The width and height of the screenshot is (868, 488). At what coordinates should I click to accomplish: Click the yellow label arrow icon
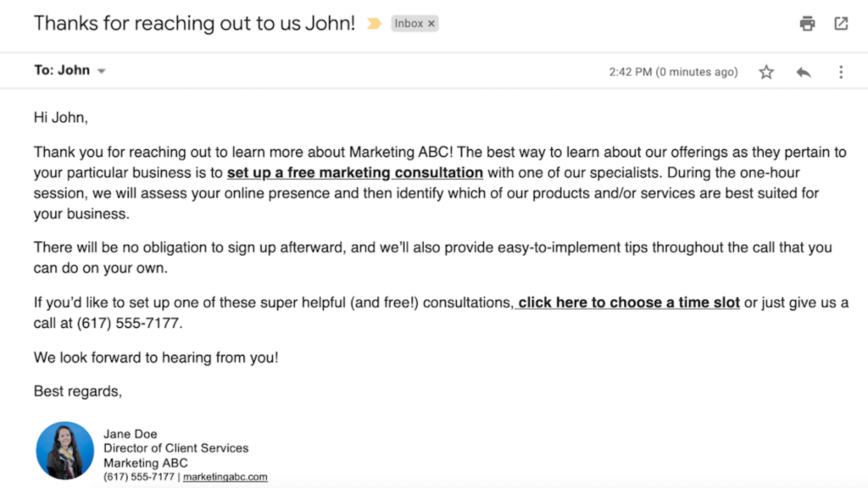tap(373, 23)
